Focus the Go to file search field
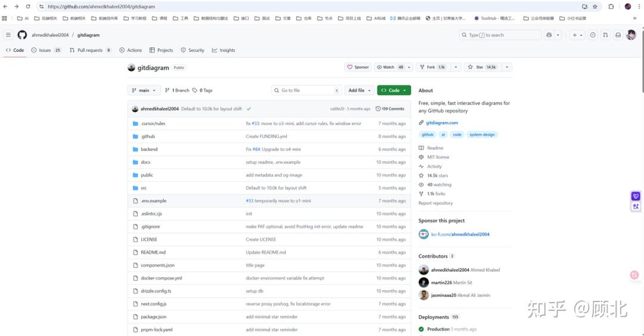Image resolution: width=644 pixels, height=336 pixels. 306,91
